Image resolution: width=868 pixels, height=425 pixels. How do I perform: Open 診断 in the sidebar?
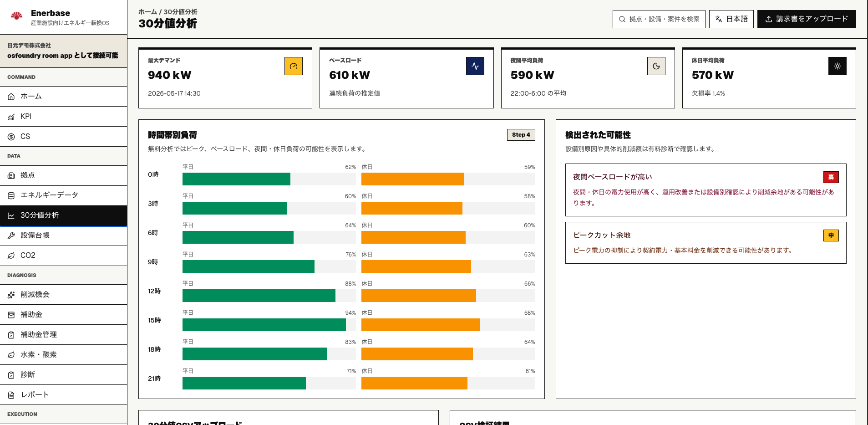pos(64,375)
